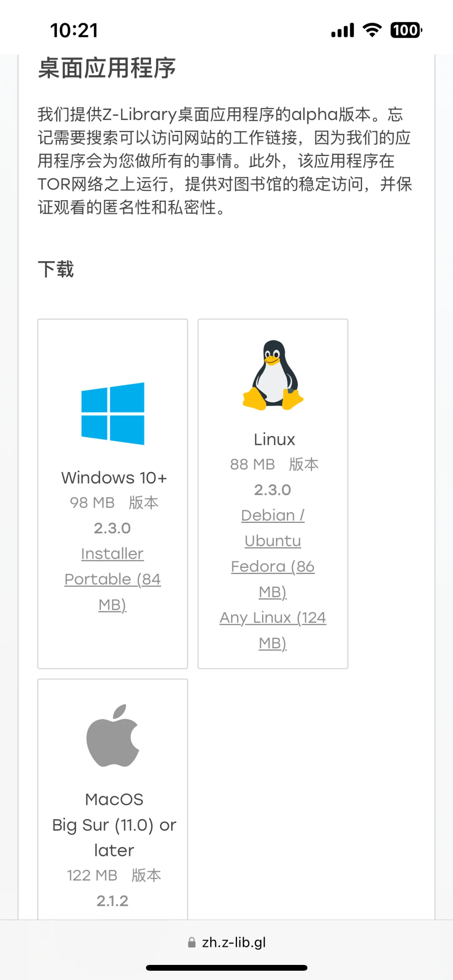Image resolution: width=453 pixels, height=980 pixels.
Task: Select the Linux card title
Action: click(274, 439)
